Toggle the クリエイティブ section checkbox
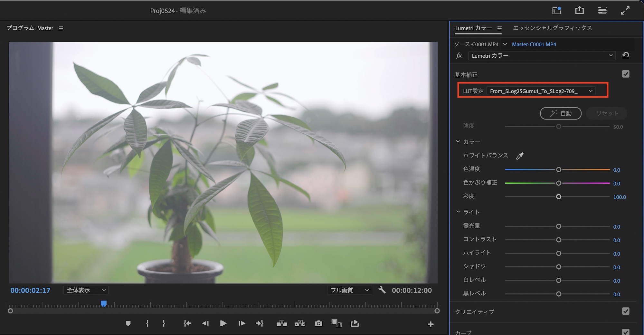The width and height of the screenshot is (644, 335). point(625,311)
